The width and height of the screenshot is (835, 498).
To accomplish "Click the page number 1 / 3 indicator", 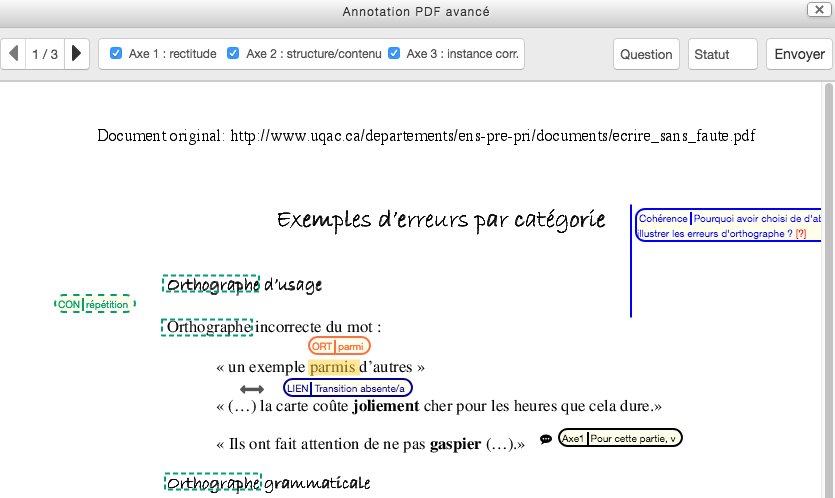I will tap(45, 54).
